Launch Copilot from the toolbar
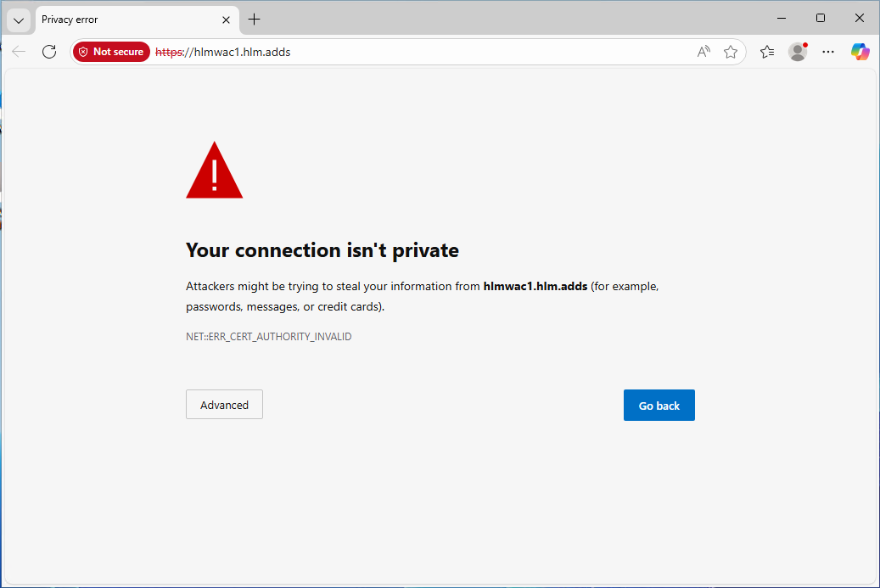 pos(860,52)
